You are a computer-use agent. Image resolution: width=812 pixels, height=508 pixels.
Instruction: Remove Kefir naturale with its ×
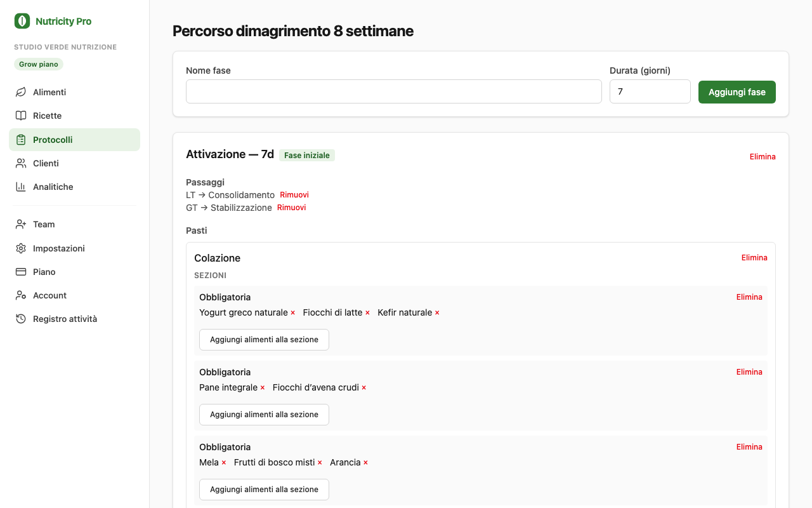437,313
